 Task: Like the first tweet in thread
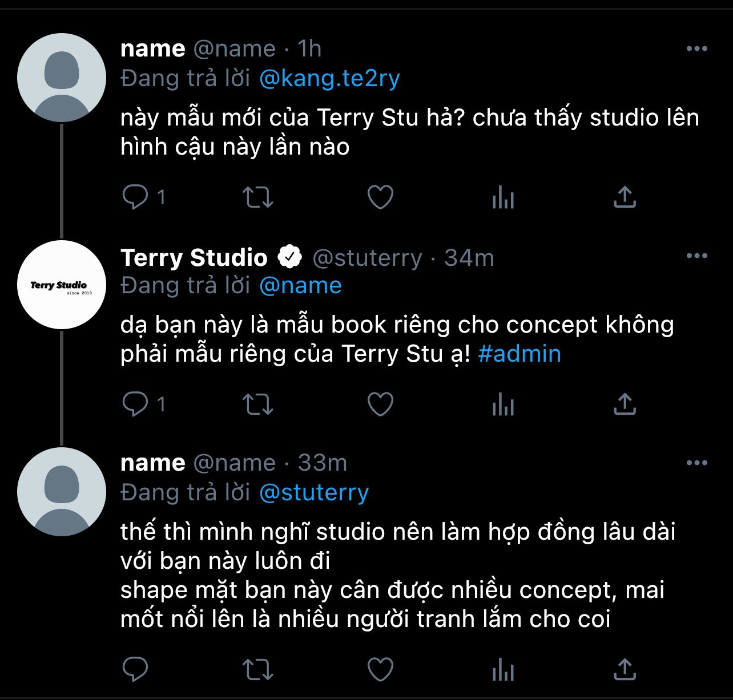(x=380, y=197)
